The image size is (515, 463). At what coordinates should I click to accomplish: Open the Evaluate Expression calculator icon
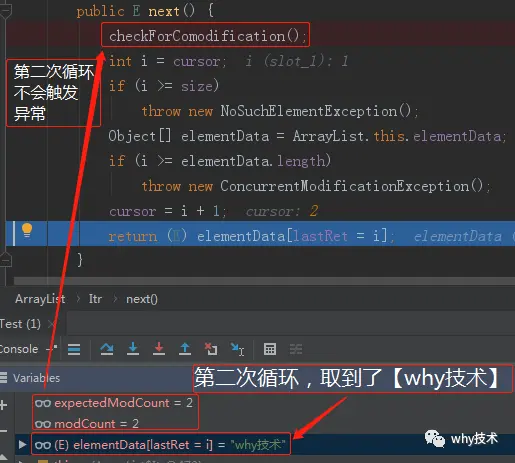pos(270,349)
